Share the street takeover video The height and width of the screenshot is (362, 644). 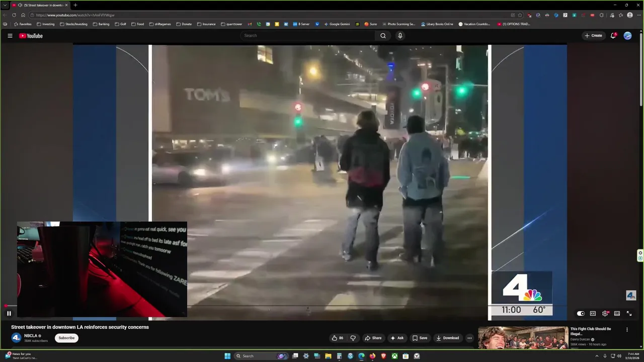(x=373, y=338)
